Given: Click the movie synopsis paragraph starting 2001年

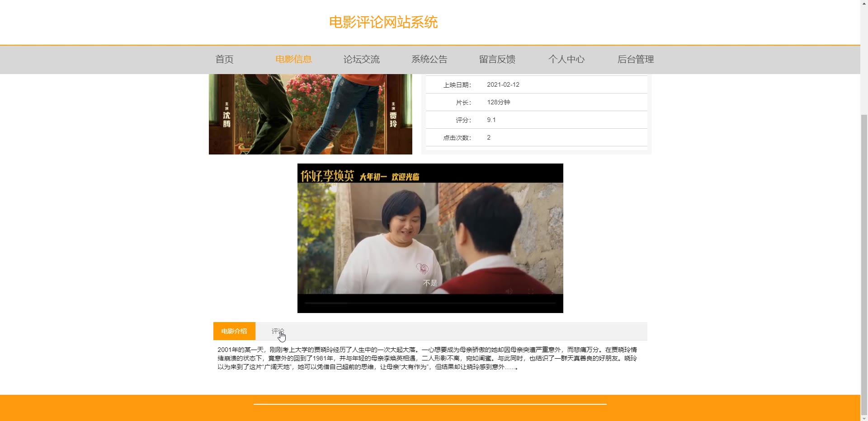Looking at the screenshot, I should tap(427, 358).
